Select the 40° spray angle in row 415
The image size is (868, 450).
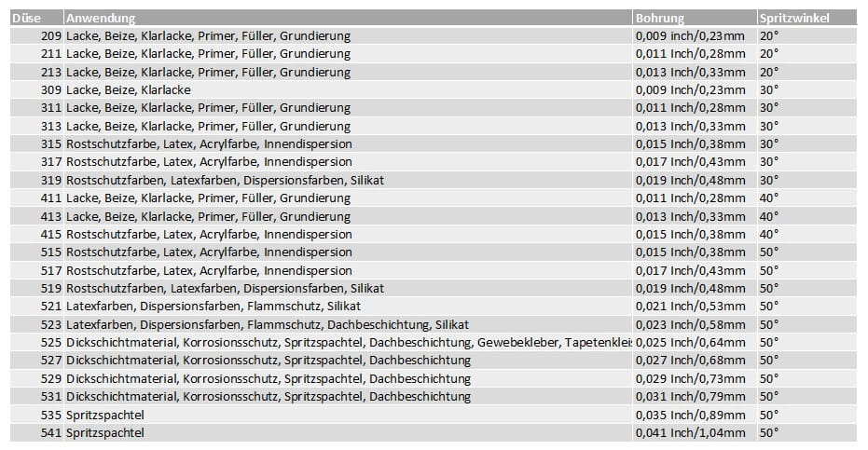[768, 234]
